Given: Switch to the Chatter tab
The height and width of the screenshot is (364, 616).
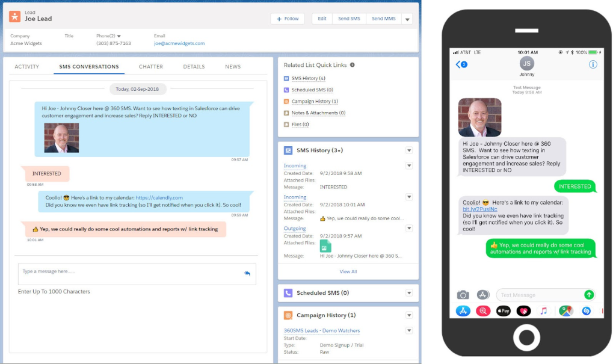Looking at the screenshot, I should [x=151, y=67].
